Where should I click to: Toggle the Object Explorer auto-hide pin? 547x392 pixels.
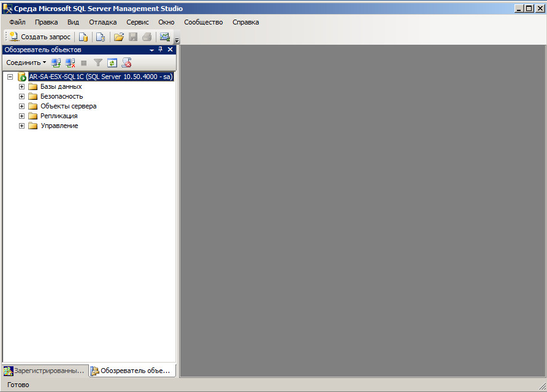(x=161, y=50)
